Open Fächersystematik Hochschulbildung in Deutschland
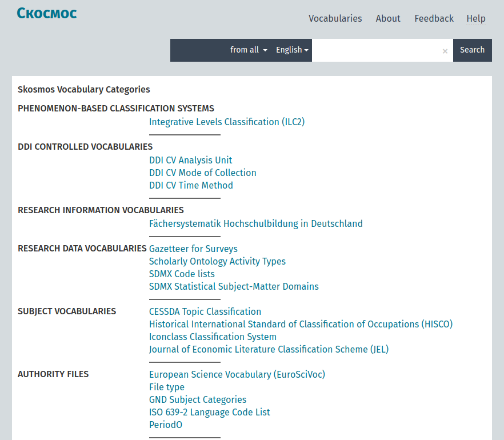The image size is (504, 440). click(x=255, y=223)
